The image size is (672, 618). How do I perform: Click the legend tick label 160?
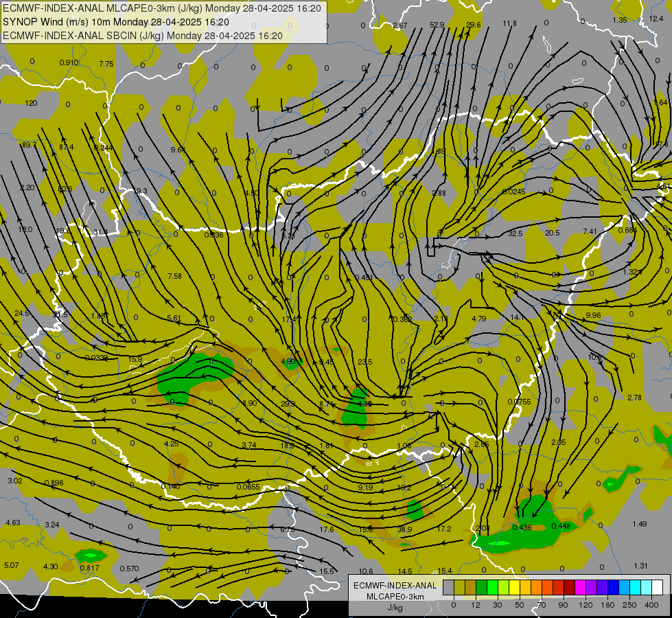tap(607, 605)
